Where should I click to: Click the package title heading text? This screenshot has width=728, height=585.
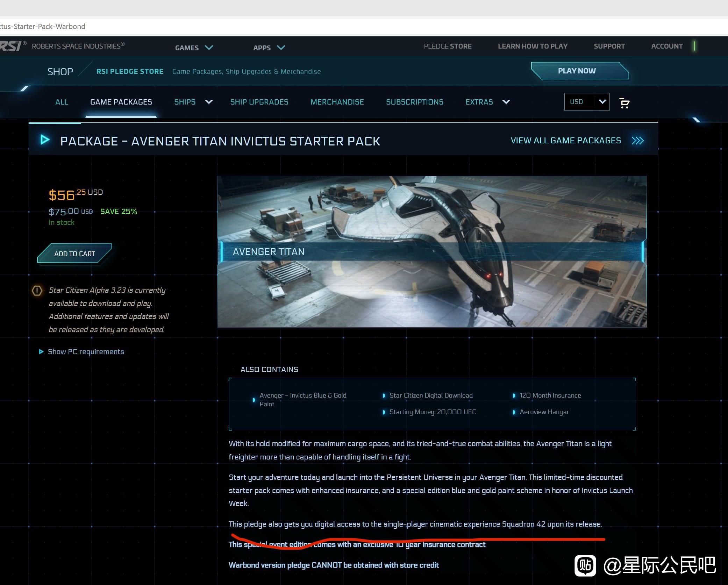pos(220,141)
